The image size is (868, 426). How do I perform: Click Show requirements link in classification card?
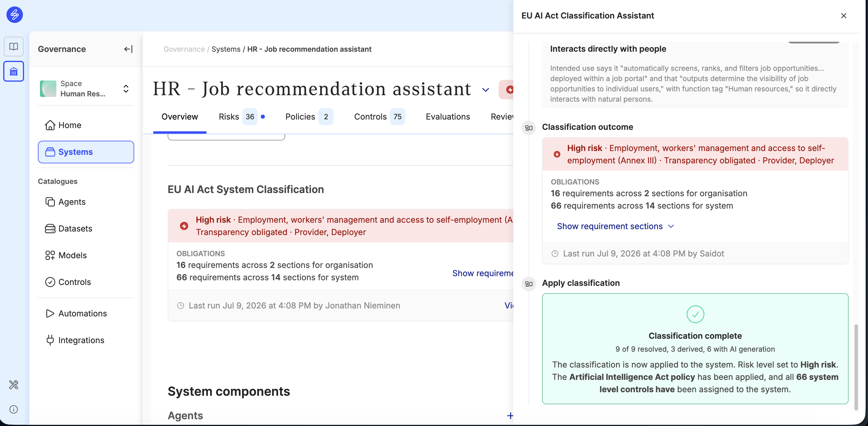482,273
